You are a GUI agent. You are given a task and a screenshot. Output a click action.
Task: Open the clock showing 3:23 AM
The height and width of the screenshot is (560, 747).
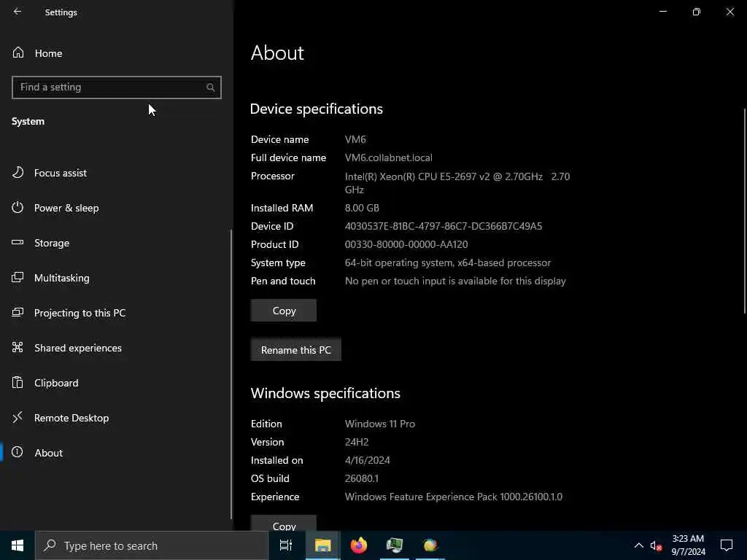click(688, 545)
